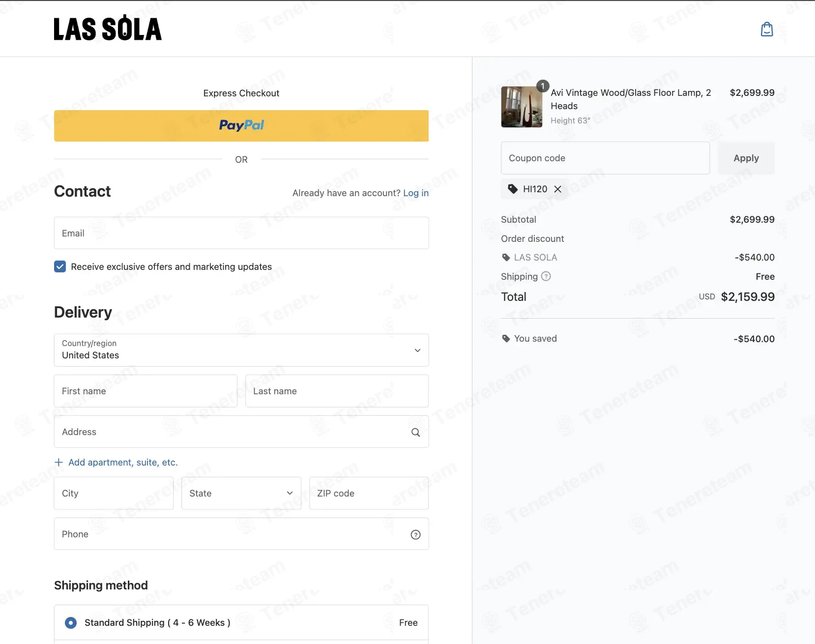
Task: Open the State dropdown
Action: click(x=241, y=493)
